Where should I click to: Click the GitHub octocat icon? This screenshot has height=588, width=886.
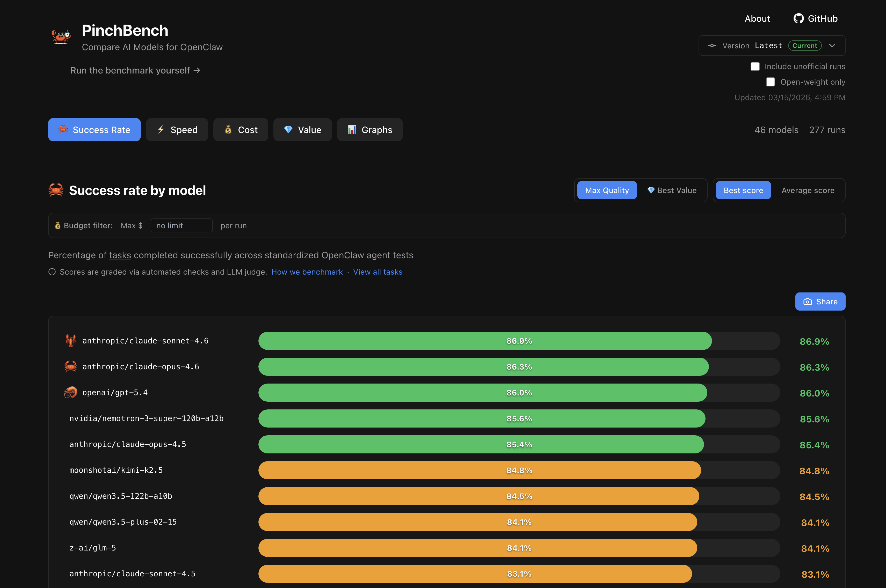coord(798,19)
